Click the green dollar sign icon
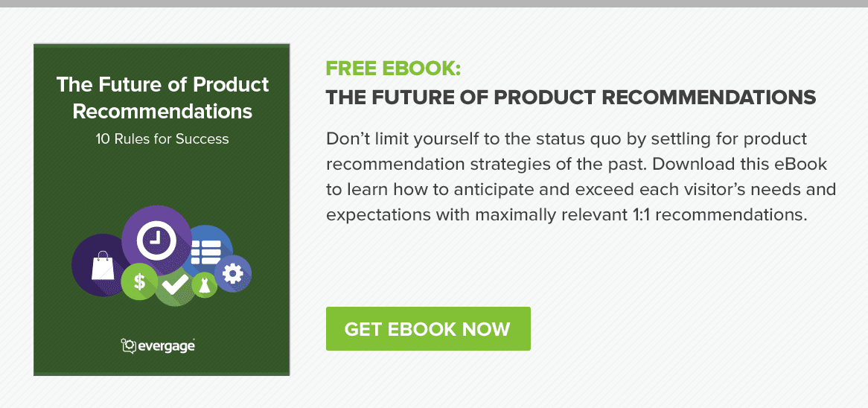This screenshot has width=868, height=408. (x=139, y=282)
